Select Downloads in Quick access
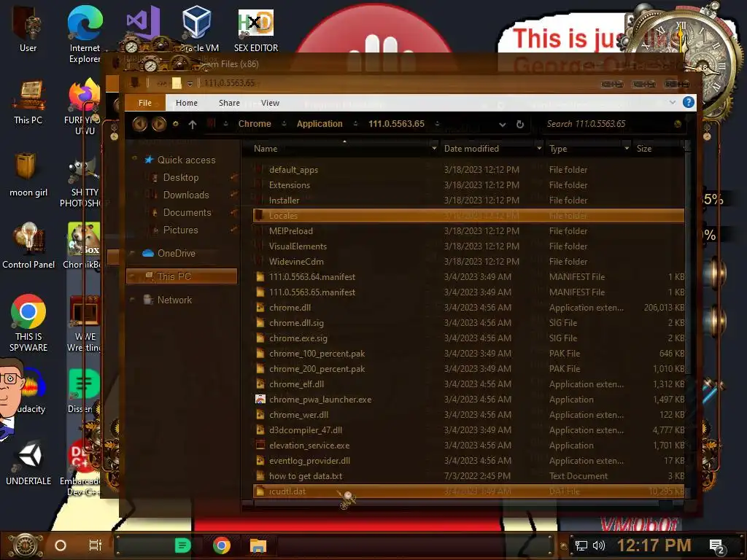The image size is (747, 560). pyautogui.click(x=186, y=195)
